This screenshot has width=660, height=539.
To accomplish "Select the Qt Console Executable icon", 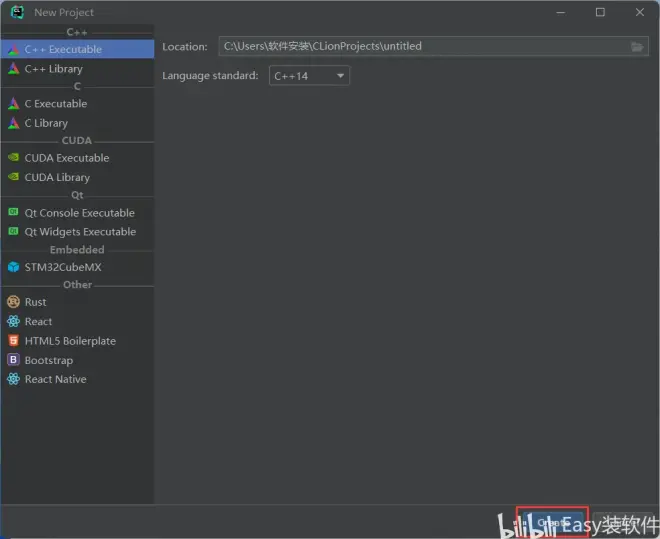I will [x=13, y=212].
